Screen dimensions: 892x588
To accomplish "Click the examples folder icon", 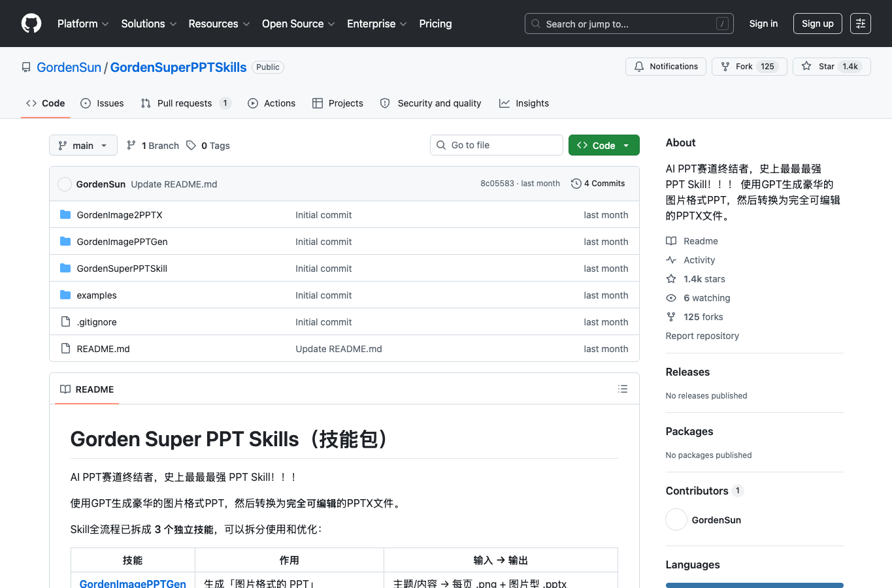I will (x=65, y=295).
